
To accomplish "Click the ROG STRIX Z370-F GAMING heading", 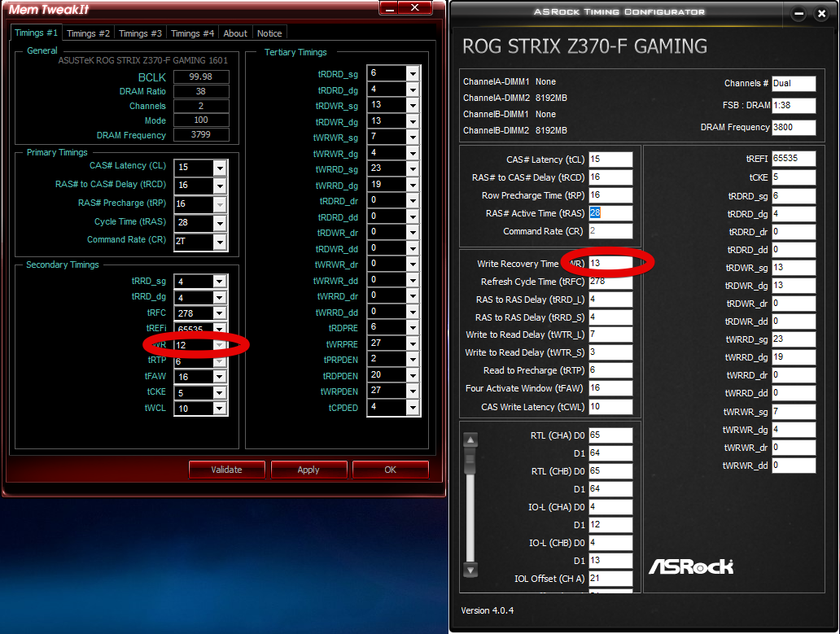I will pos(584,46).
